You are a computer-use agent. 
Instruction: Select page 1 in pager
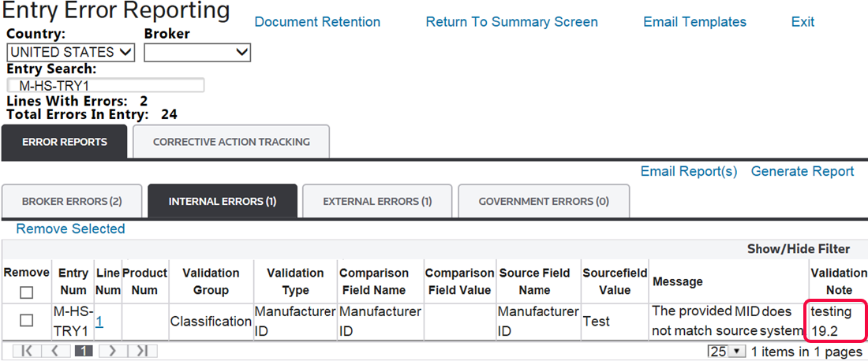(x=83, y=351)
